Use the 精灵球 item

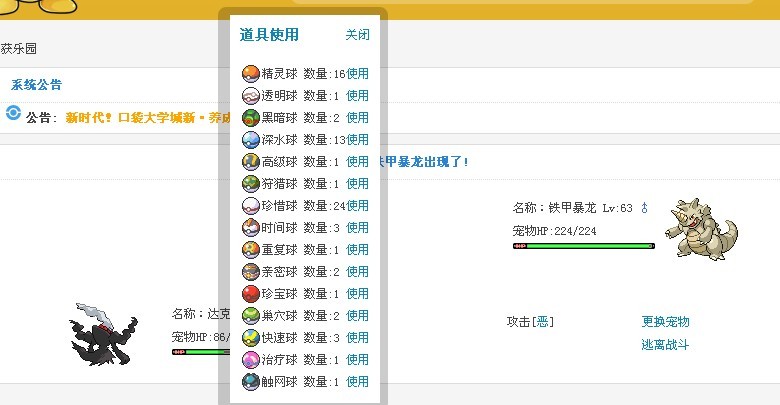pos(358,74)
